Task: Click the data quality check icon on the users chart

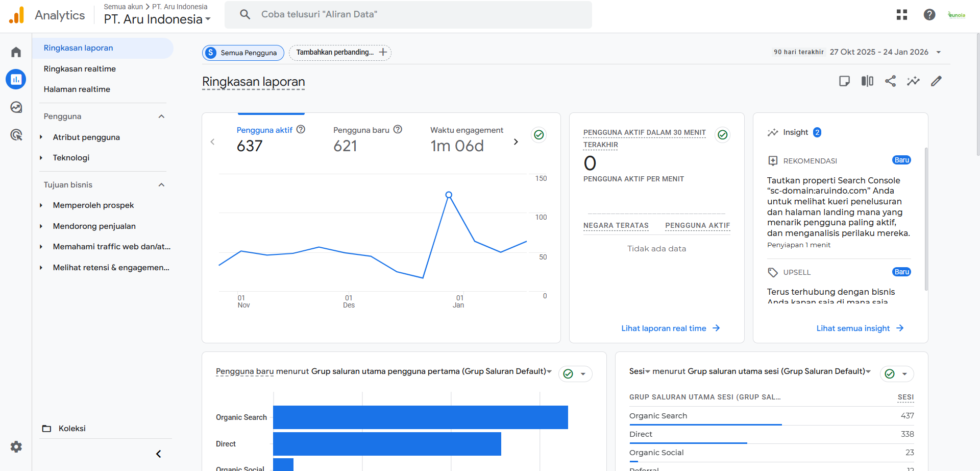Action: [x=538, y=135]
